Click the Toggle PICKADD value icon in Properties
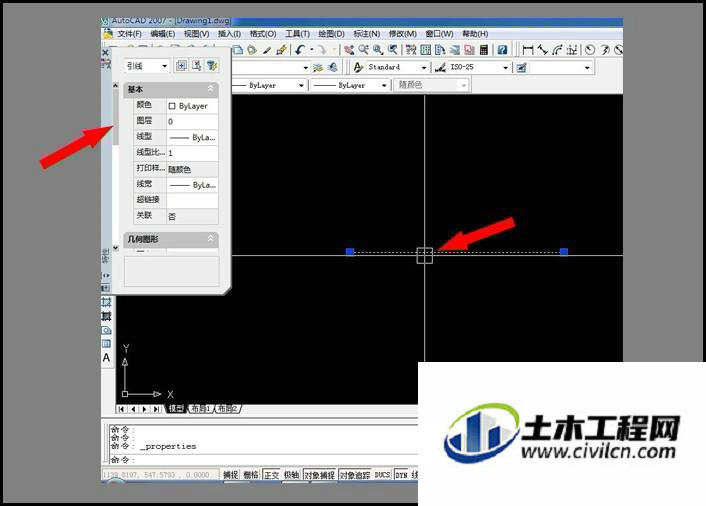Image resolution: width=706 pixels, height=506 pixels. [181, 66]
